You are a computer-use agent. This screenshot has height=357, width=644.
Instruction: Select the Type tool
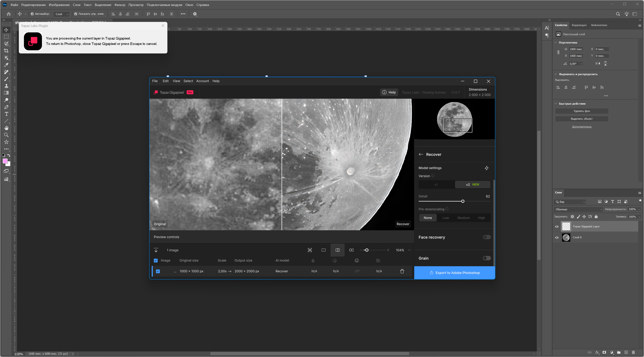click(x=6, y=114)
